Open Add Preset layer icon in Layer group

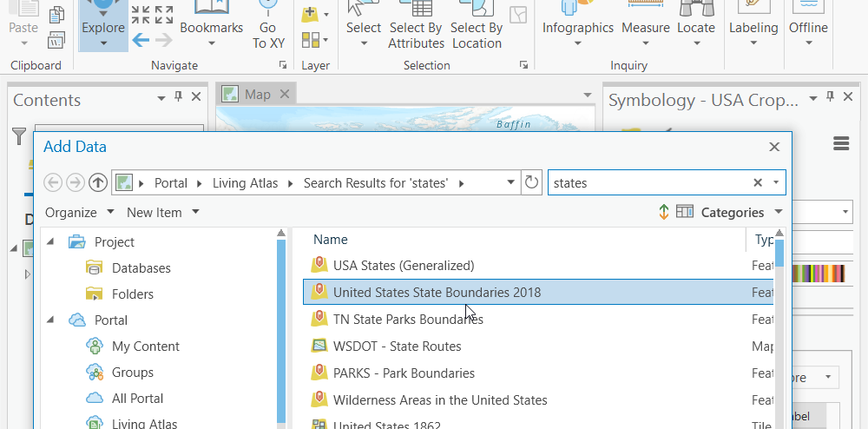coord(310,40)
